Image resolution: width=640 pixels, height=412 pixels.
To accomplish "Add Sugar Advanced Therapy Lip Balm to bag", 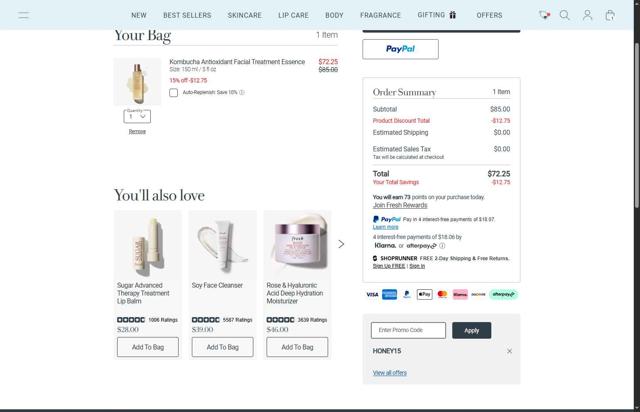I will pos(148,347).
